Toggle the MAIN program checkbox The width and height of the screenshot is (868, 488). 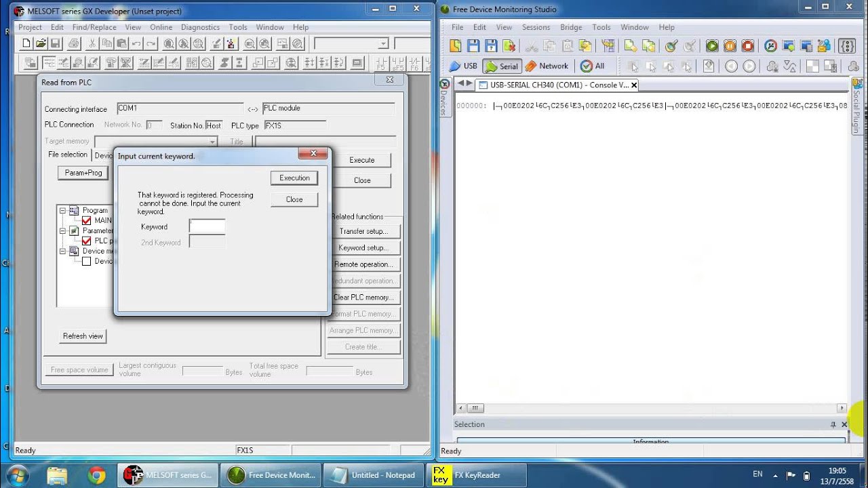point(86,220)
